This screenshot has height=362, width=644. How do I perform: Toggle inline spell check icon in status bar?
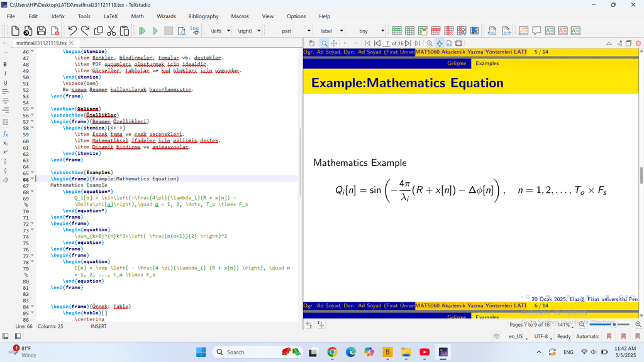click(x=497, y=336)
